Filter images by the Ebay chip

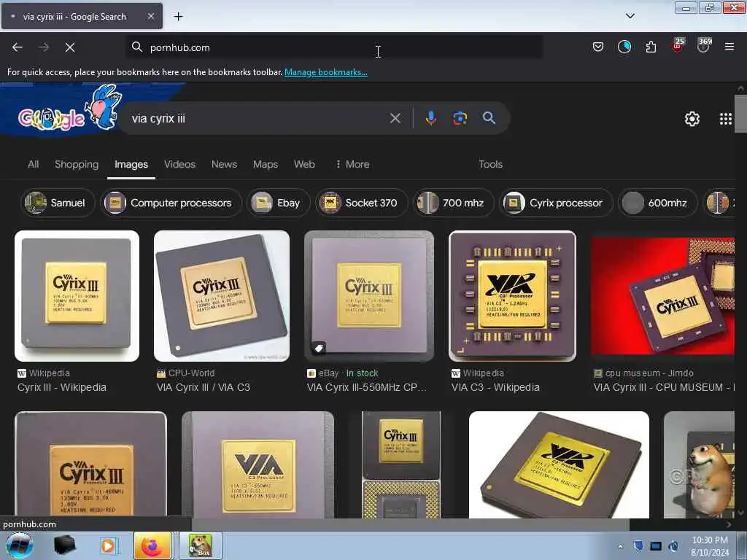point(278,203)
